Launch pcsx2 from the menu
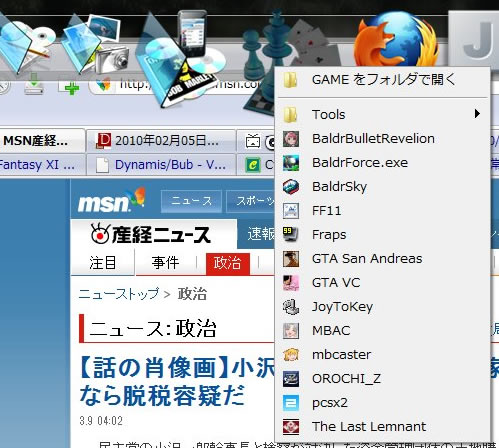The height and width of the screenshot is (448, 499). pos(382,403)
